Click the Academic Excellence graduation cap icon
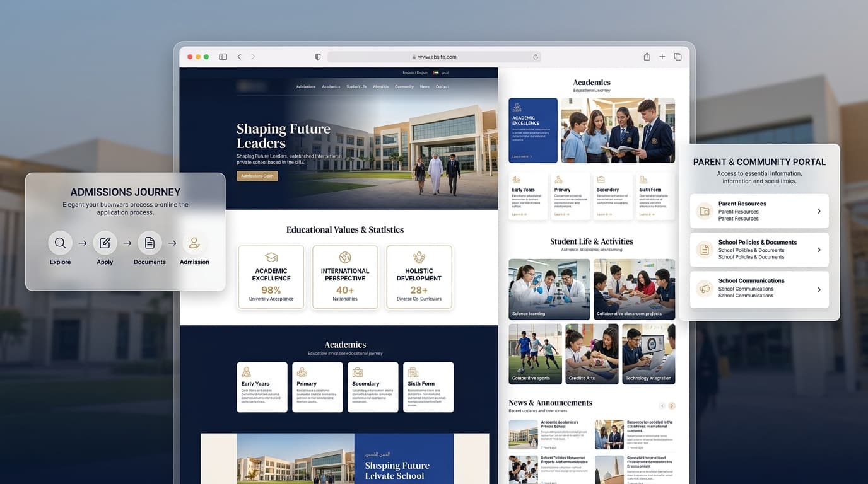This screenshot has height=484, width=868. tap(271, 258)
